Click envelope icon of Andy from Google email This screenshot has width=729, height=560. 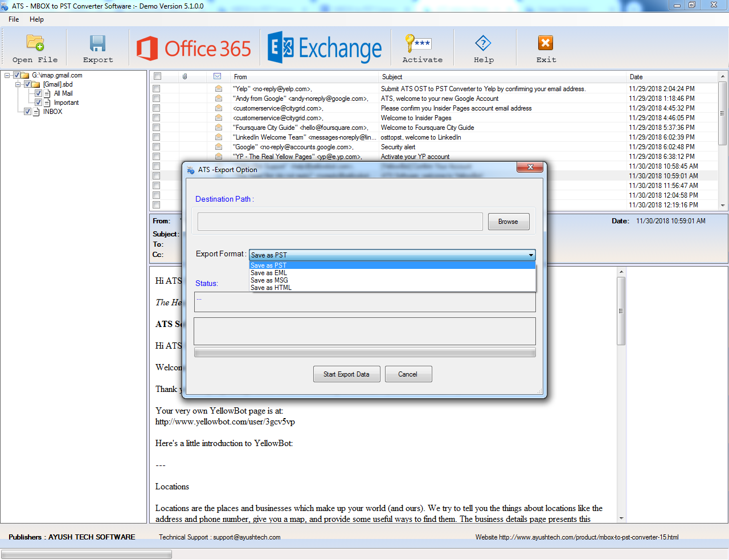219,99
